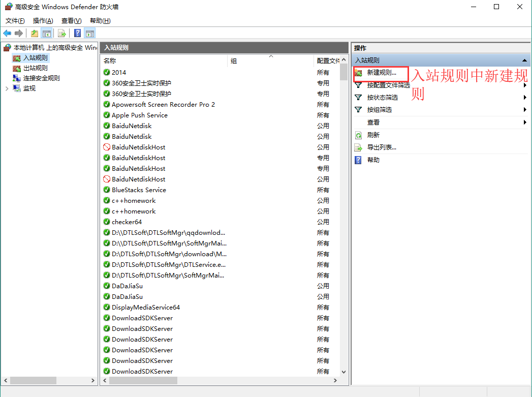This screenshot has width=532, height=397.
Task: Click the refresh icon beside 刷新
Action: tap(358, 135)
